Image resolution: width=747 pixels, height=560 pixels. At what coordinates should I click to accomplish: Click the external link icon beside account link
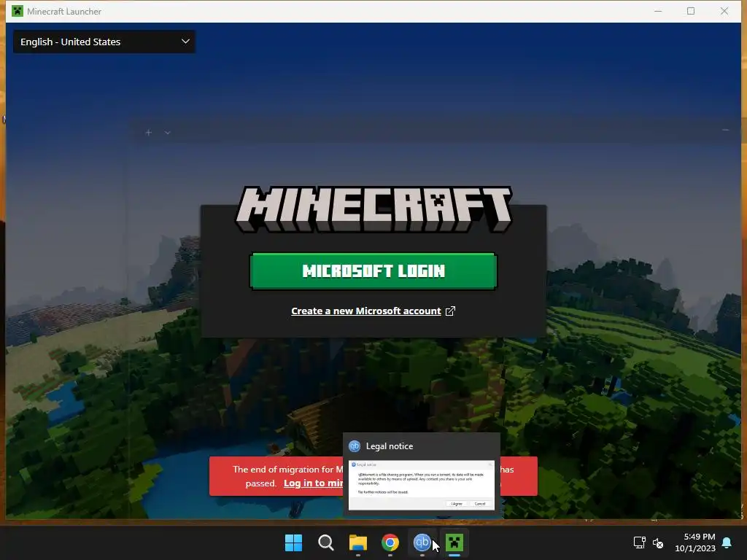click(450, 311)
